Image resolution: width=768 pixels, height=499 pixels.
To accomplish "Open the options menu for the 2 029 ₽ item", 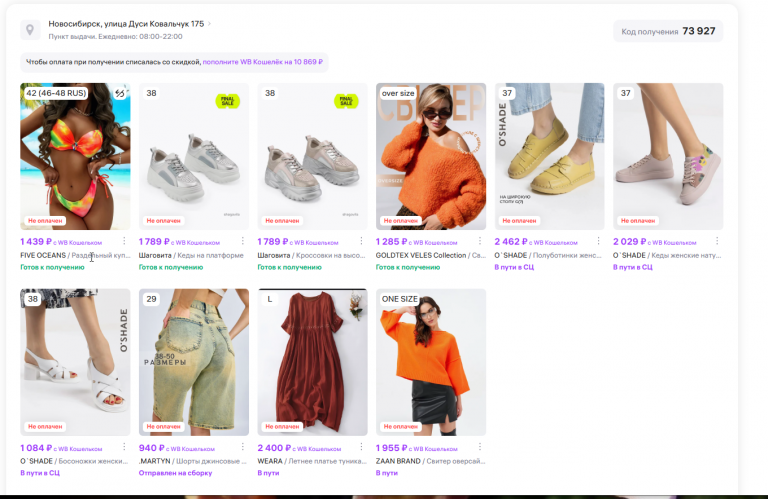I will click(x=717, y=241).
